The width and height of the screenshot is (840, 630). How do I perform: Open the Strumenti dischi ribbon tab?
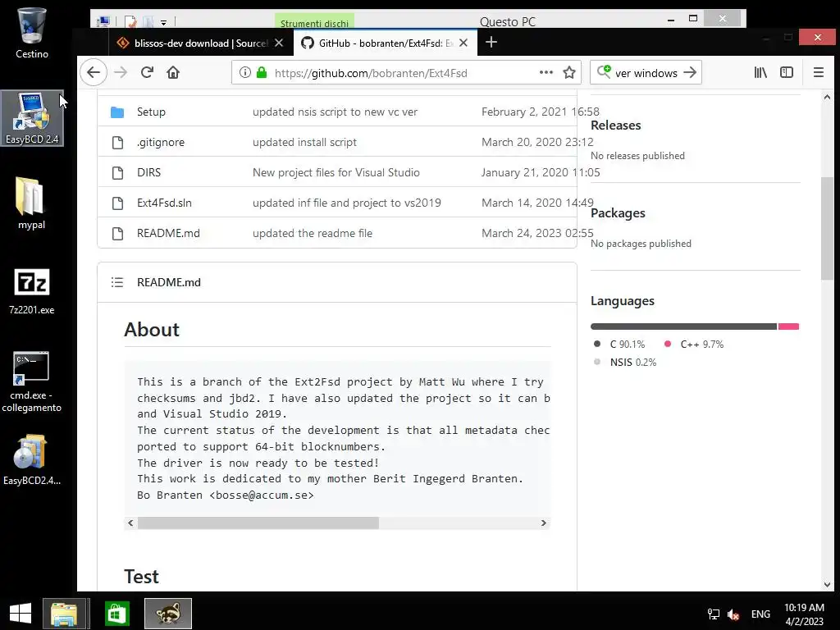coord(314,21)
